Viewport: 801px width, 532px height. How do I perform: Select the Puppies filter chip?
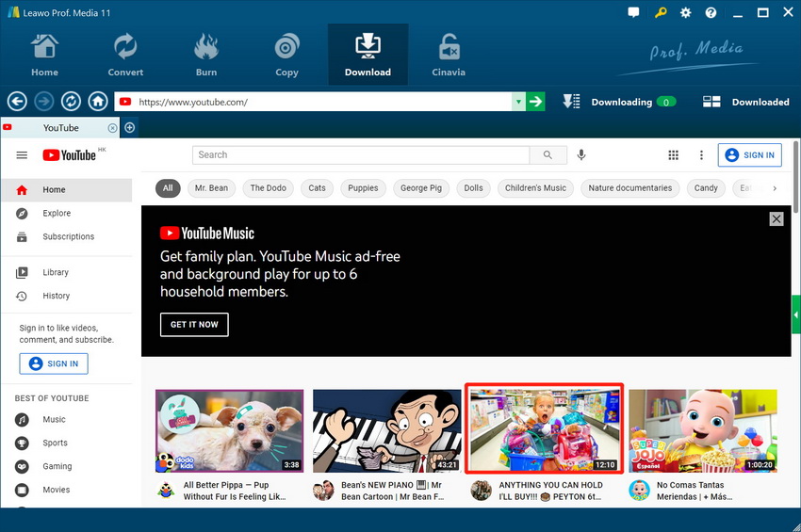tap(363, 188)
